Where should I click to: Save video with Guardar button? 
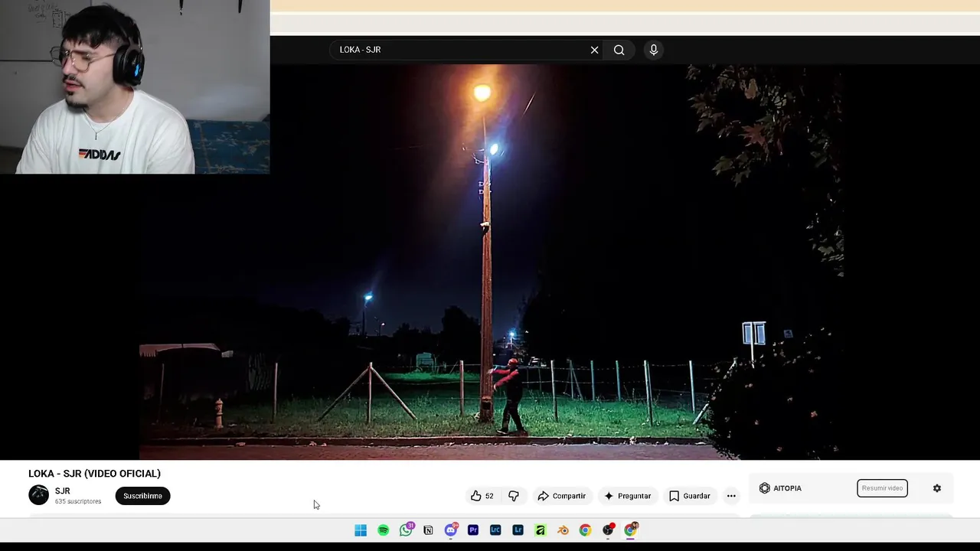point(690,496)
